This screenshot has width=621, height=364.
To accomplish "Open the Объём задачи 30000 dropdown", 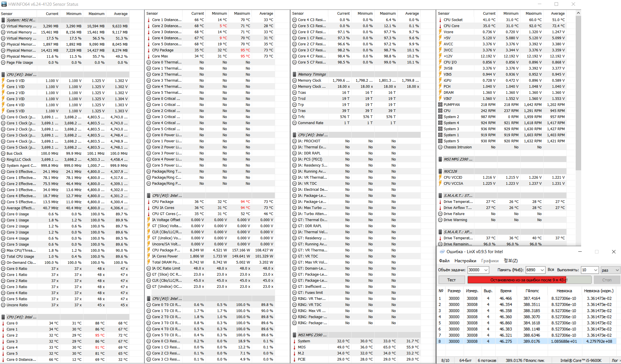I will pos(486,270).
